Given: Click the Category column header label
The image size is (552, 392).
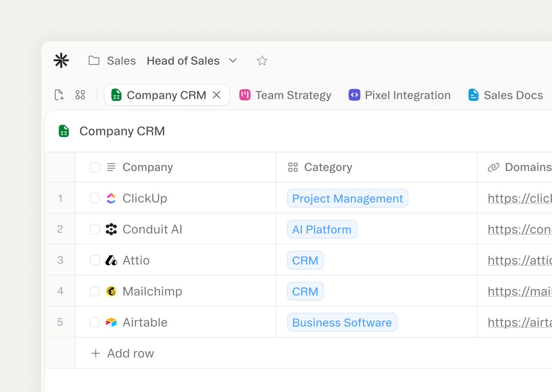Looking at the screenshot, I should [x=328, y=167].
